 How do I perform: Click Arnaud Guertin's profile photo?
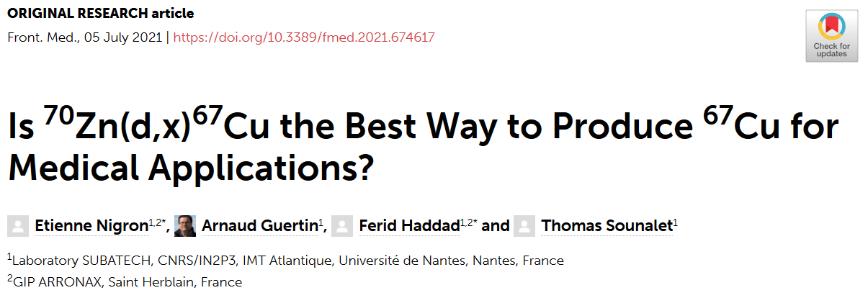[x=185, y=226]
